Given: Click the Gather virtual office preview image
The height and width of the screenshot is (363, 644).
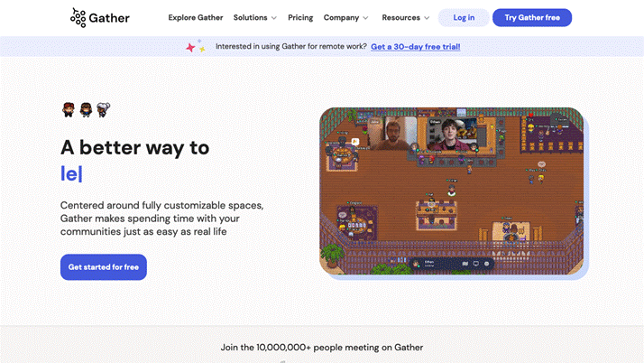Looking at the screenshot, I should click(x=451, y=191).
